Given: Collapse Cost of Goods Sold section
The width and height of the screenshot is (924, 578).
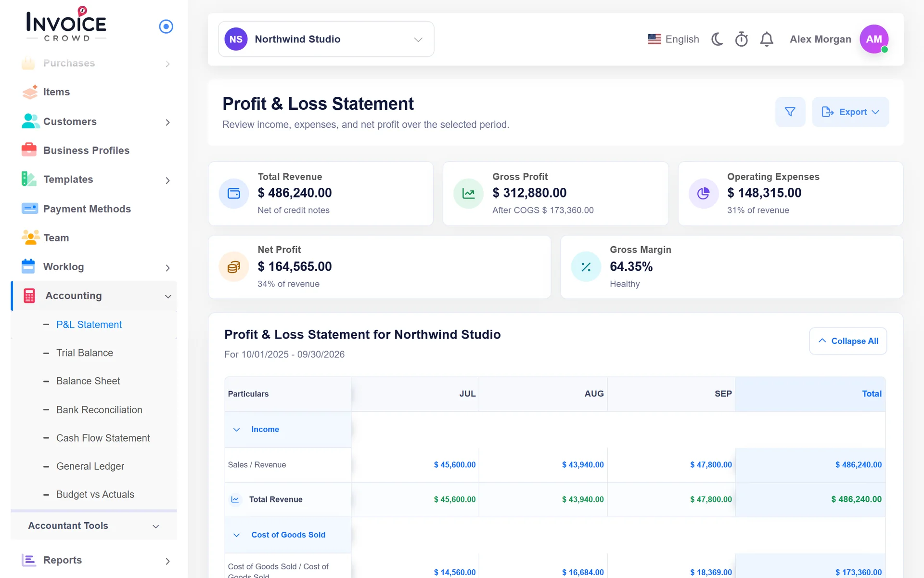Looking at the screenshot, I should (x=288, y=535).
